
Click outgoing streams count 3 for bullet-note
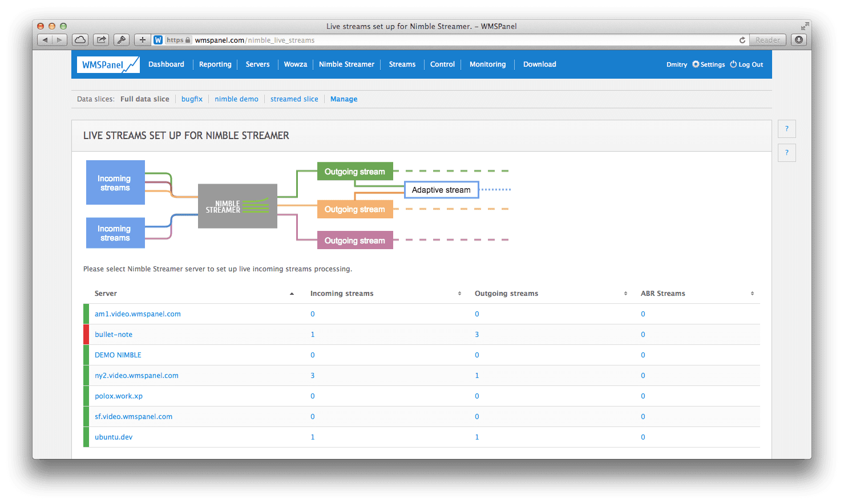[x=477, y=335]
